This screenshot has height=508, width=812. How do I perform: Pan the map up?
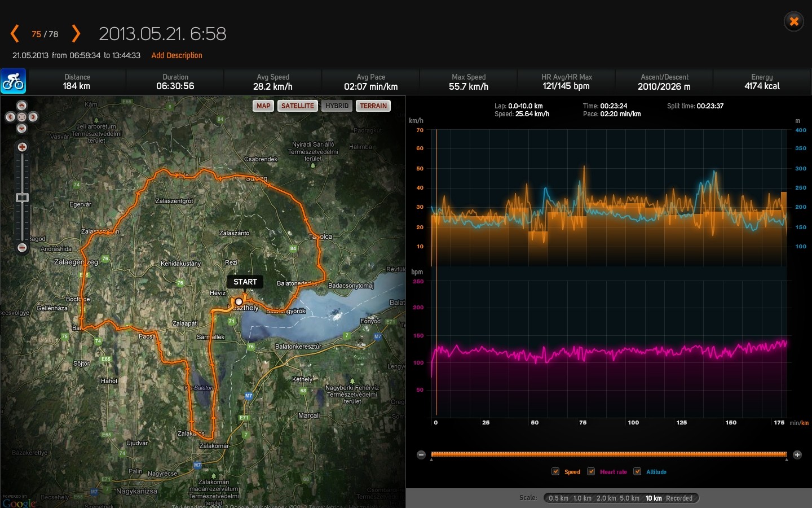[x=22, y=106]
